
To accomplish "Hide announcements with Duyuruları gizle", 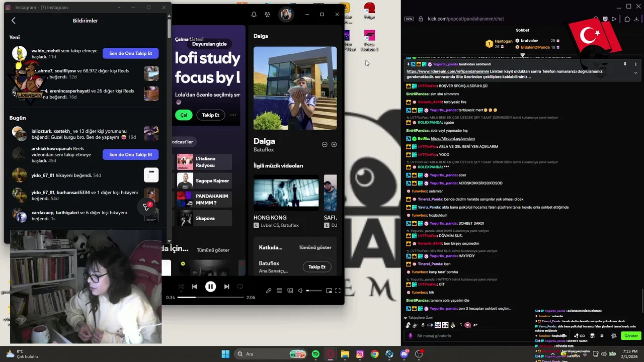I will (x=209, y=44).
